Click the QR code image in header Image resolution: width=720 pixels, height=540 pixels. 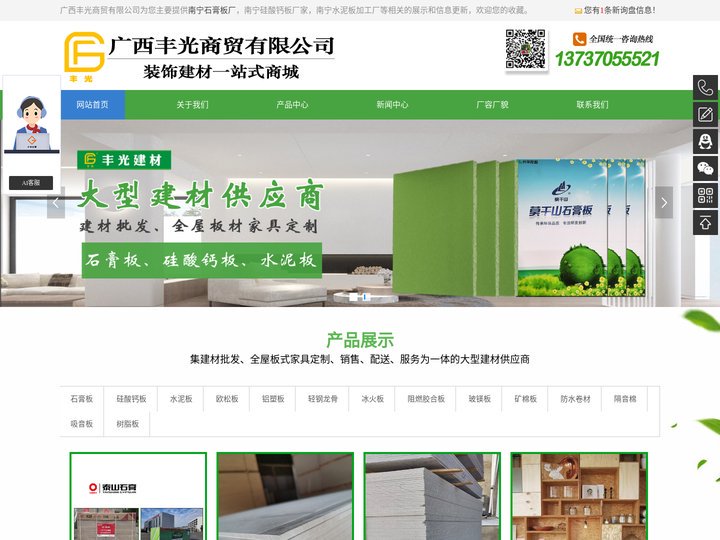click(x=525, y=49)
